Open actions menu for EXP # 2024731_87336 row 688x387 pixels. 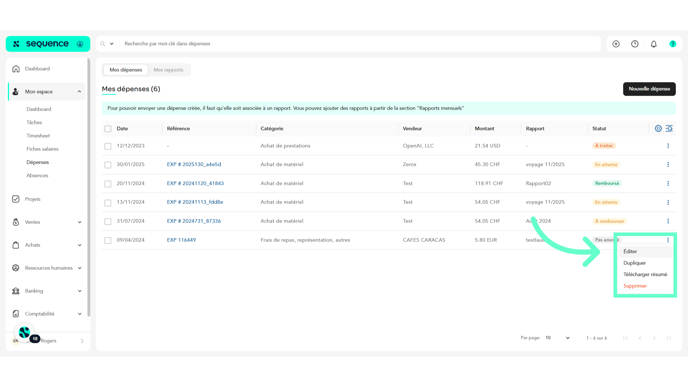(x=668, y=221)
